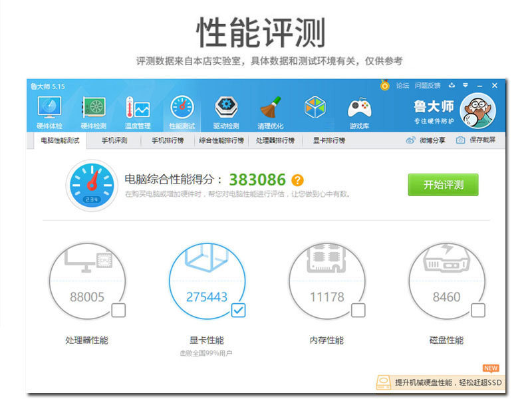This screenshot has width=532, height=399.
Task: Click the 专注硬件防护 slogan text
Action: click(x=434, y=121)
